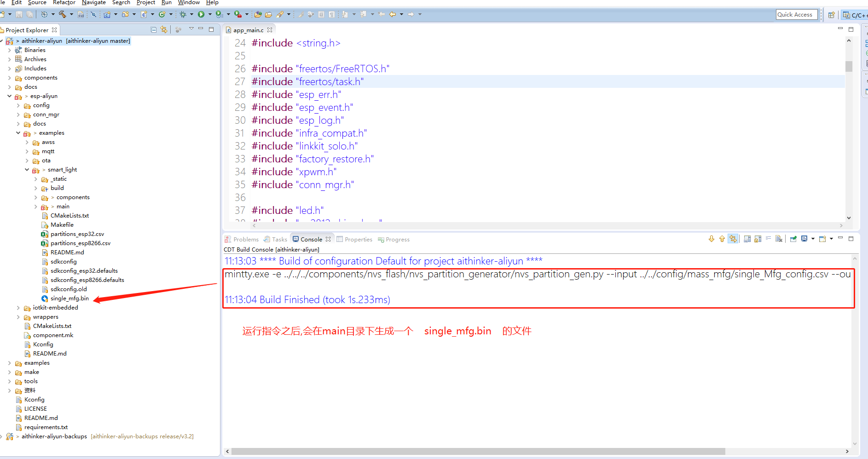Open the Navigate menu
868x459 pixels.
click(x=94, y=3)
